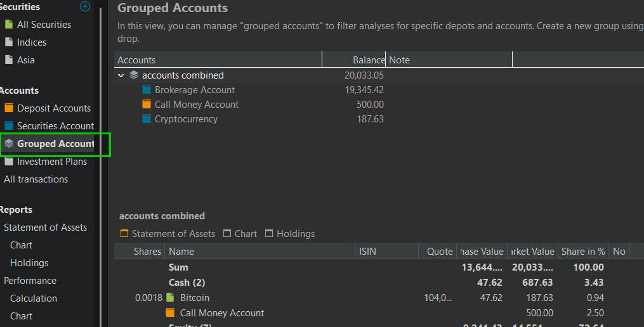
Task: Switch to the Chart tab in lower pane
Action: point(240,234)
